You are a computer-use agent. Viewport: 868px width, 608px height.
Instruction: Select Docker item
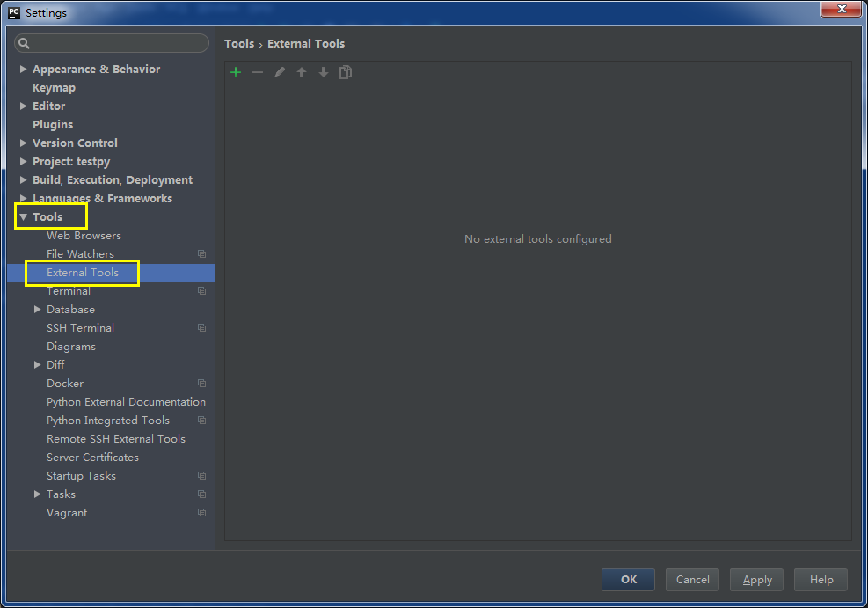coord(65,384)
